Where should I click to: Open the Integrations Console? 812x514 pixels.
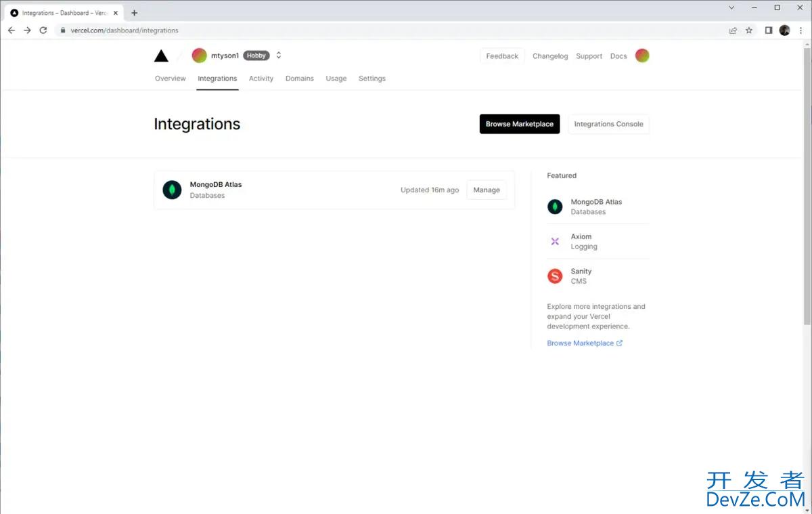tap(608, 124)
